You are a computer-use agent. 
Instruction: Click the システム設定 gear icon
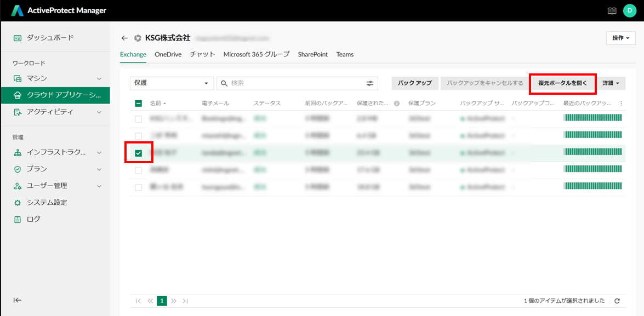[17, 203]
